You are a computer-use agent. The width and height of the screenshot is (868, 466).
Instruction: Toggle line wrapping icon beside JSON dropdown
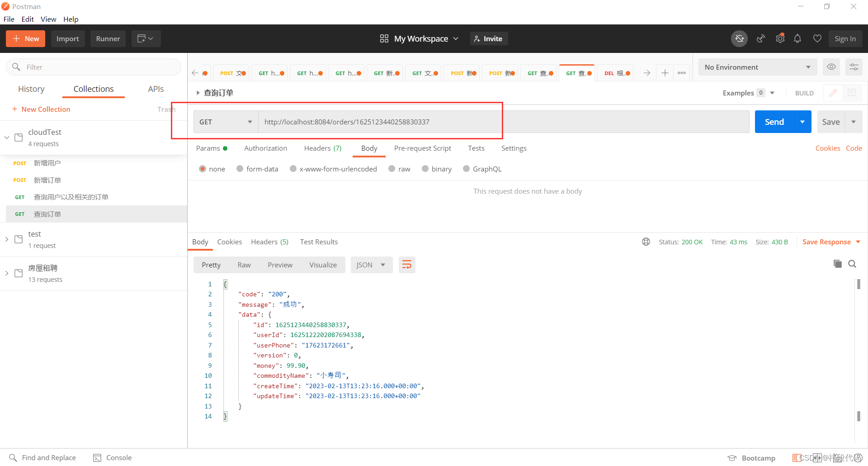coord(407,265)
